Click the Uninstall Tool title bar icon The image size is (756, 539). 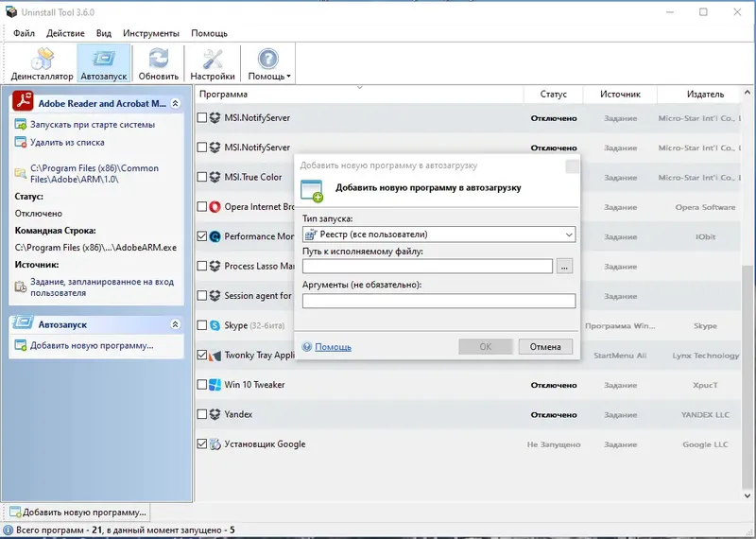pos(10,12)
